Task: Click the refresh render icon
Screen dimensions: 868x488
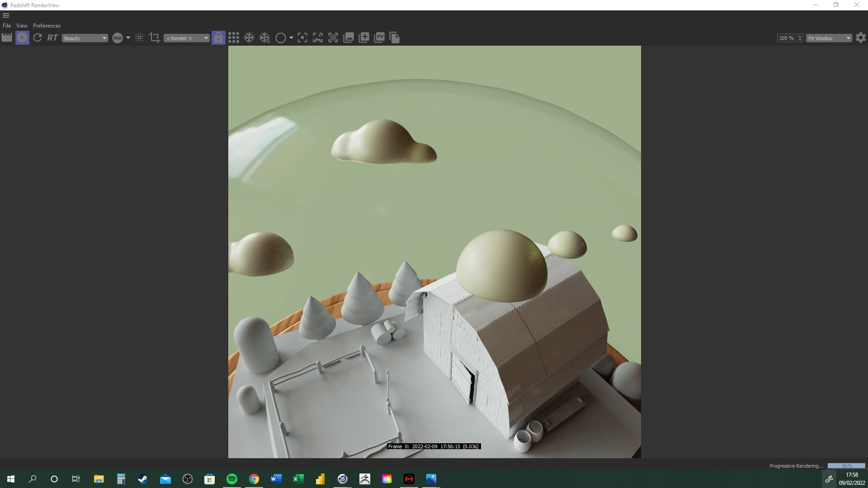Action: pyautogui.click(x=38, y=38)
